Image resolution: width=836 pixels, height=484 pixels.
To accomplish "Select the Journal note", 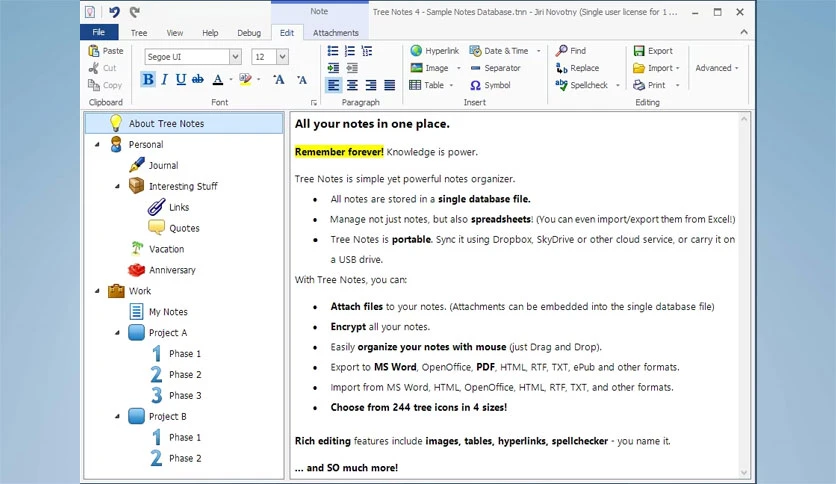I will tap(163, 165).
